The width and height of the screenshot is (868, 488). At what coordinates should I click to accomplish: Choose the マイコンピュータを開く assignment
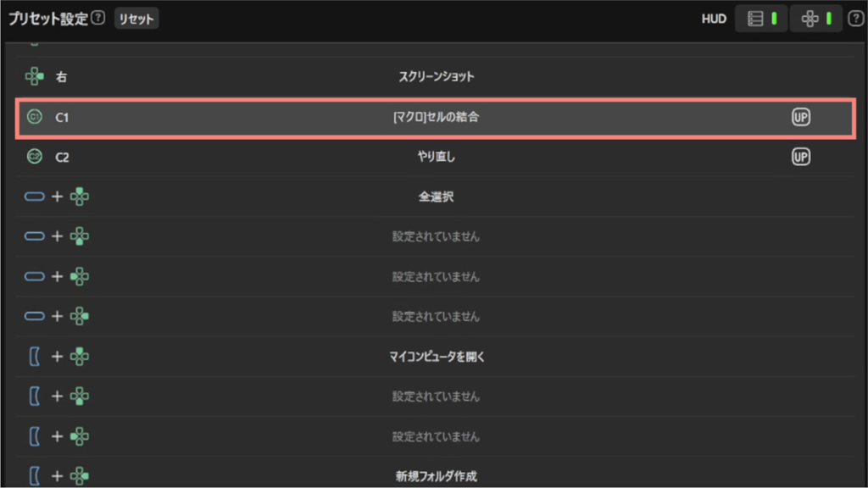[x=436, y=357]
